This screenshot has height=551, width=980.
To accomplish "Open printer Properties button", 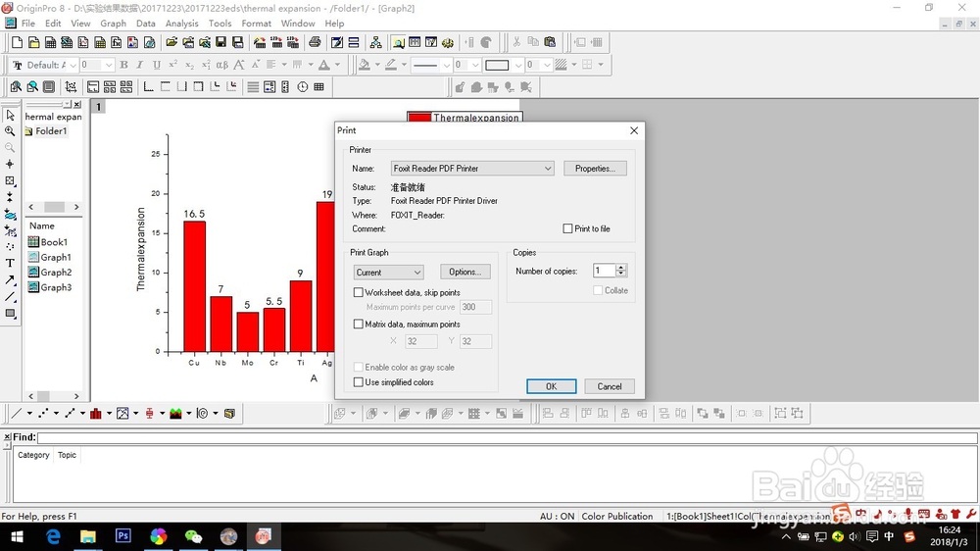I will coord(595,169).
